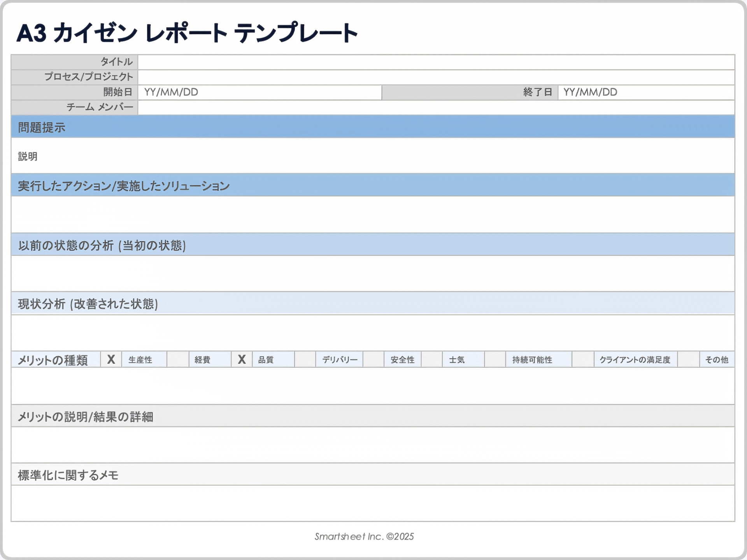The width and height of the screenshot is (747, 560).
Task: Click the プロセス/プロジェクト input field
Action: 436,77
